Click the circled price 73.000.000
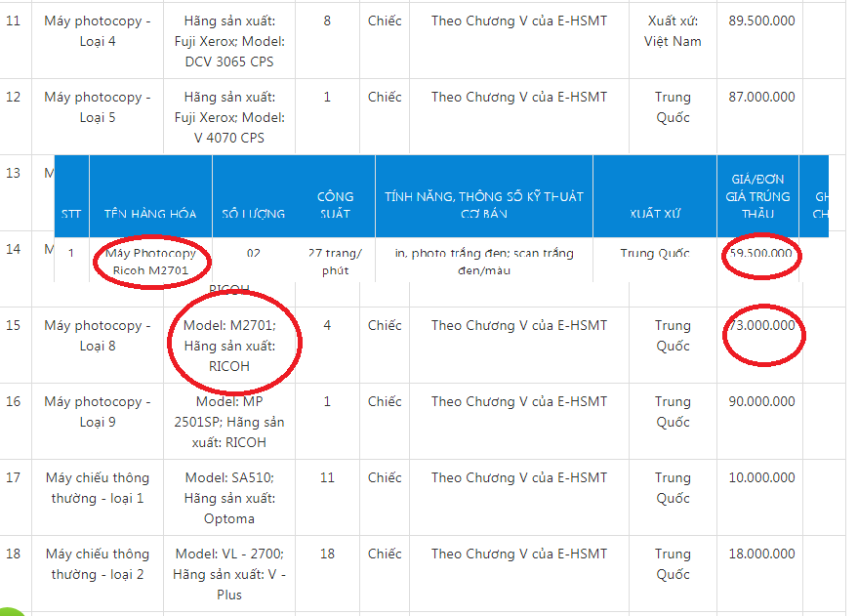858x616 pixels. (761, 326)
